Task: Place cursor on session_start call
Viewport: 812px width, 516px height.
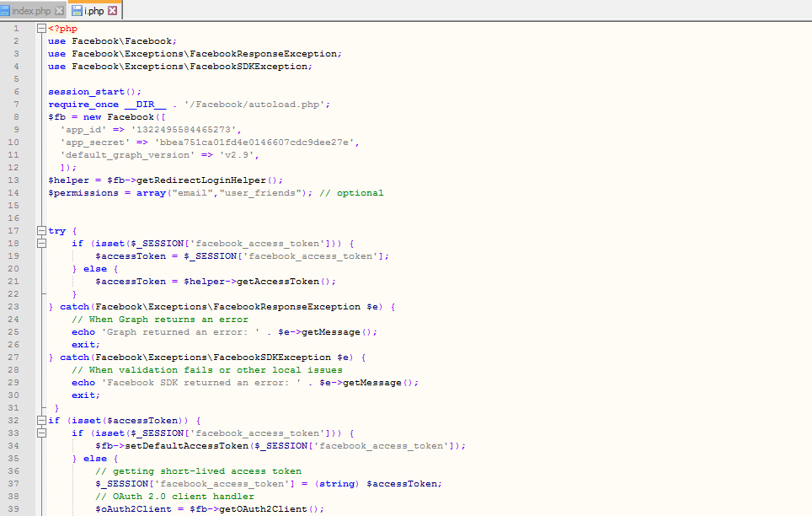Action: click(87, 92)
